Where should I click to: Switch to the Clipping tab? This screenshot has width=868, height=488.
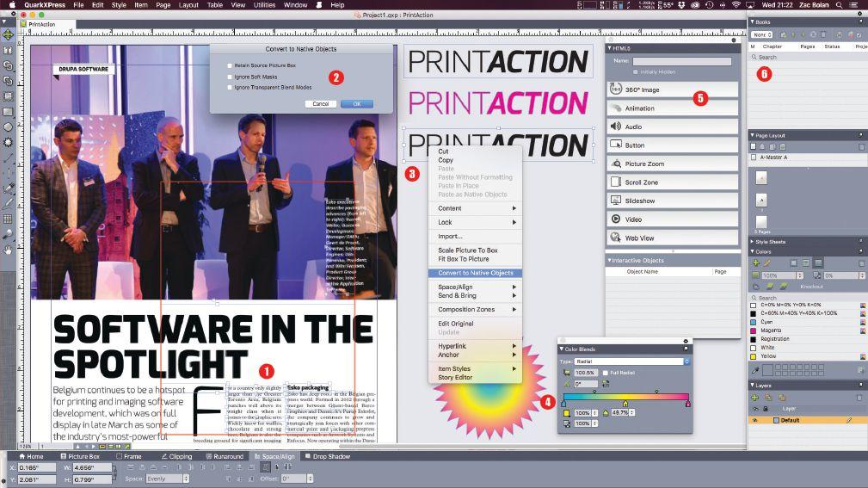click(x=176, y=456)
